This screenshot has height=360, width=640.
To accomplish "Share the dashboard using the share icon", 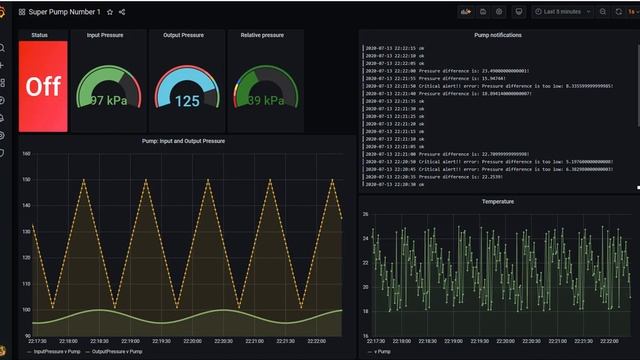I will [122, 12].
